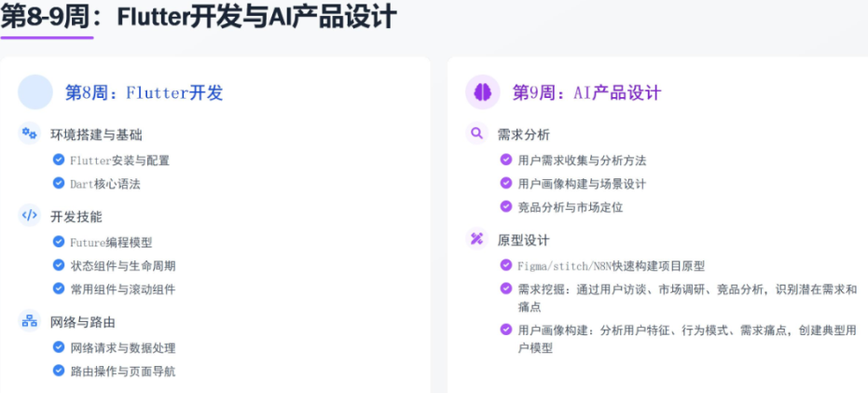
Task: Select the 第8周：Flutter开发 card title
Action: point(144,92)
